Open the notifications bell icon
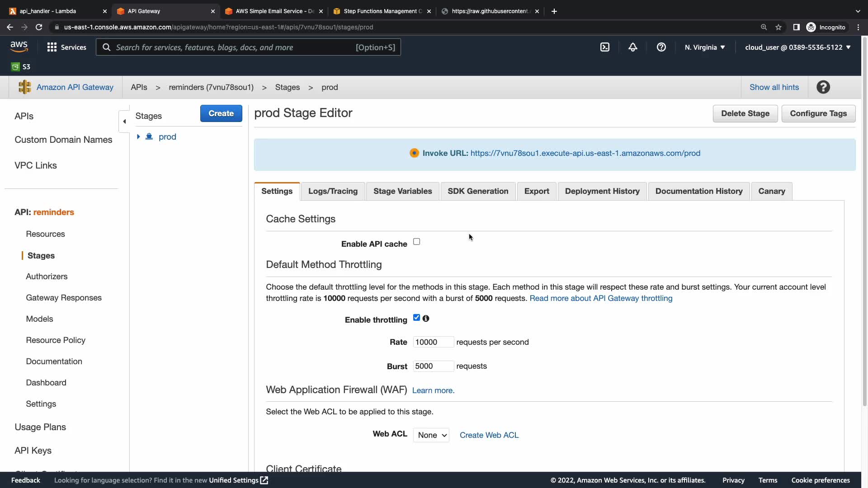The image size is (868, 488). click(632, 47)
